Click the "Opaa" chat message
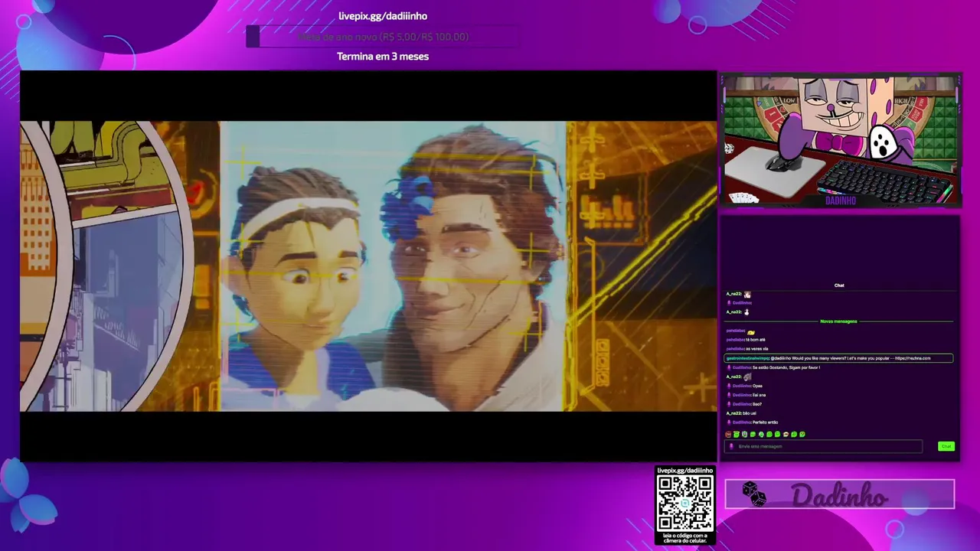Image resolution: width=980 pixels, height=551 pixels. 757,386
